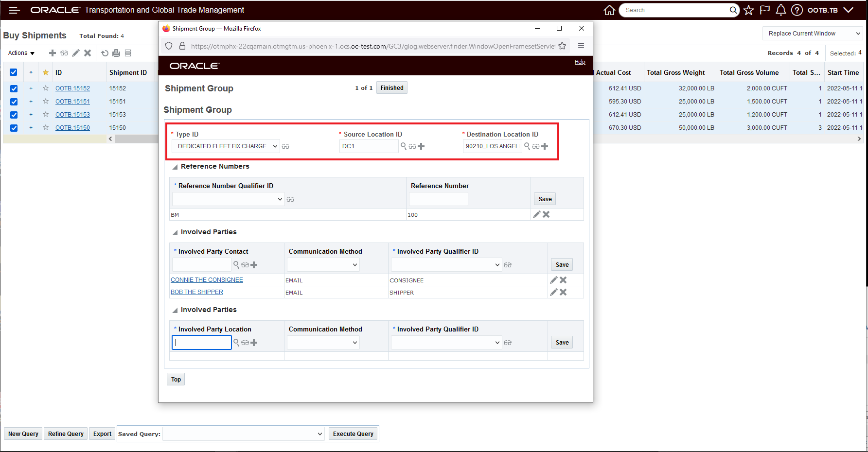The image size is (868, 452).
Task: Delete the BM reference number row
Action: point(546,214)
